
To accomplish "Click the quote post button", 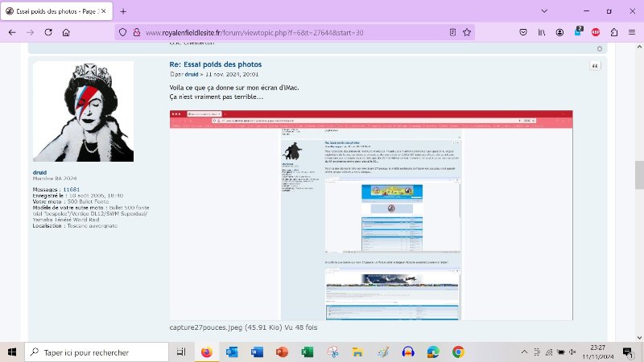I will 595,66.
